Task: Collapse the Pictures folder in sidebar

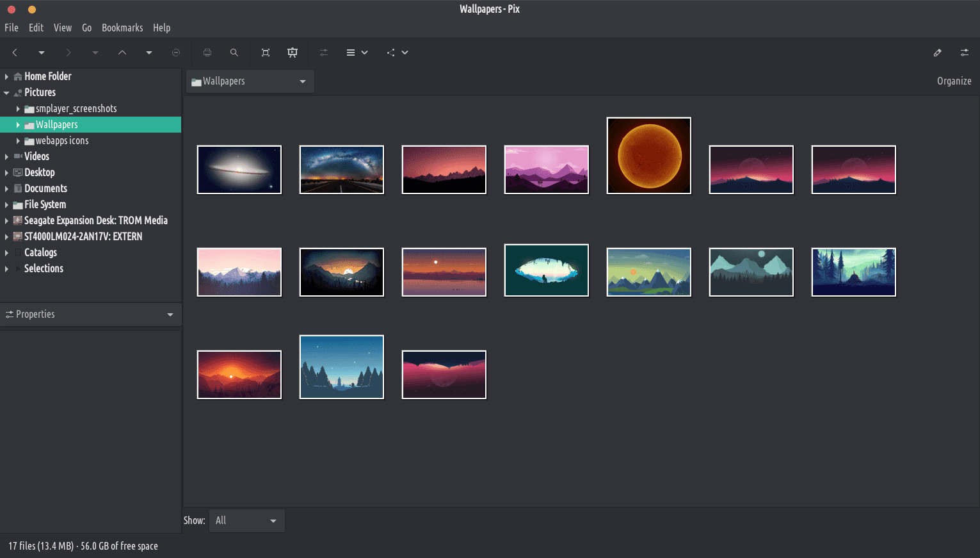Action: coord(6,92)
